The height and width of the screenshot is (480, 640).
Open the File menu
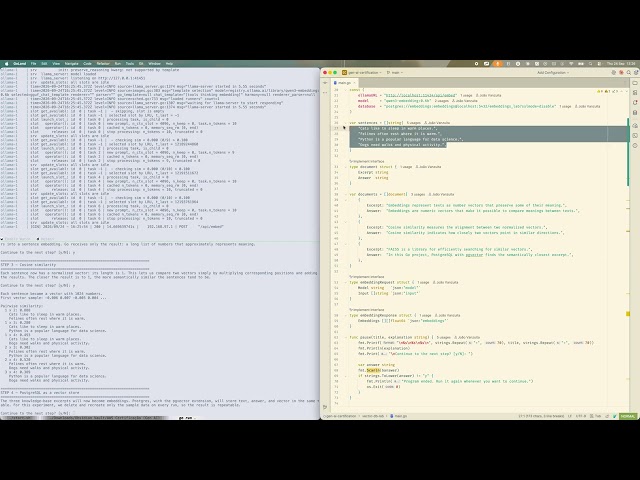(x=33, y=64)
